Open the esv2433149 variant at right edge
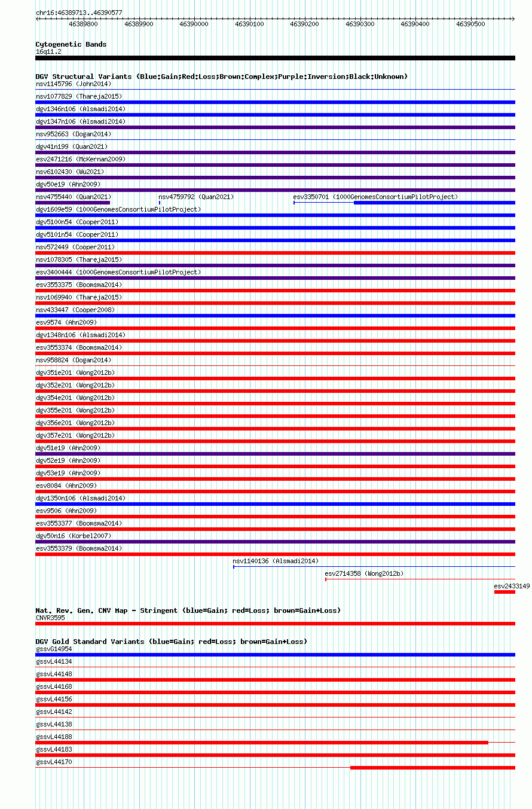 point(512,586)
